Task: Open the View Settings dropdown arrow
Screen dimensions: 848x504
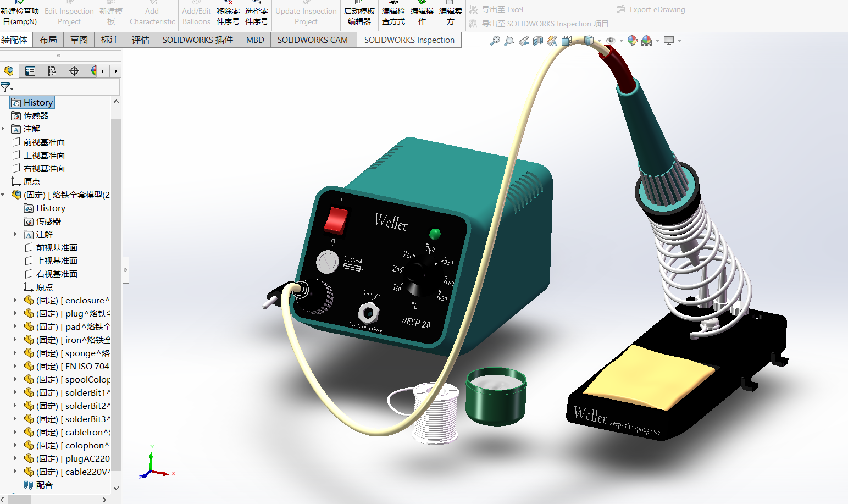Action: (x=679, y=41)
